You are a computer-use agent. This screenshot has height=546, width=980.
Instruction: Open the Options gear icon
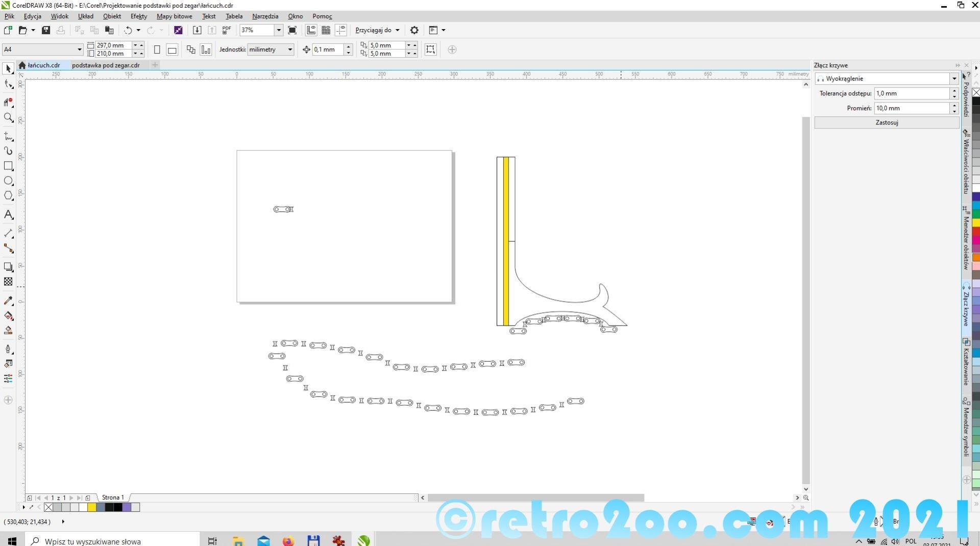414,30
